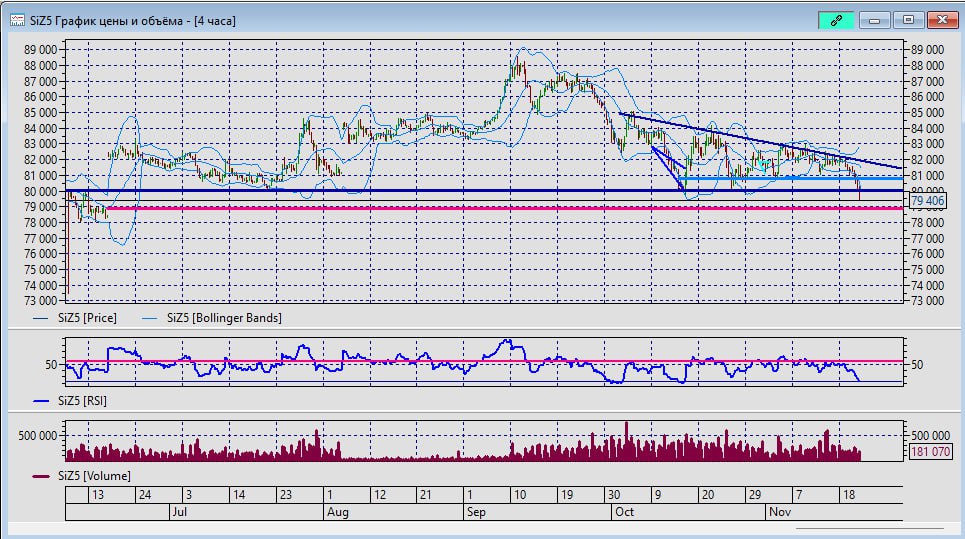Select the SiZ5 [RSI] legend label
This screenshot has width=965, height=539.
click(81, 401)
